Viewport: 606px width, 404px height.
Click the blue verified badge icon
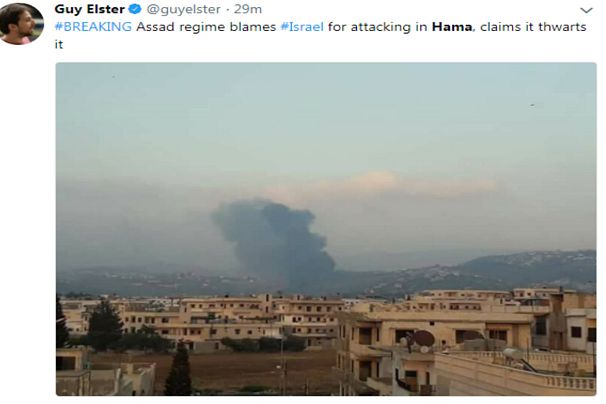(135, 9)
